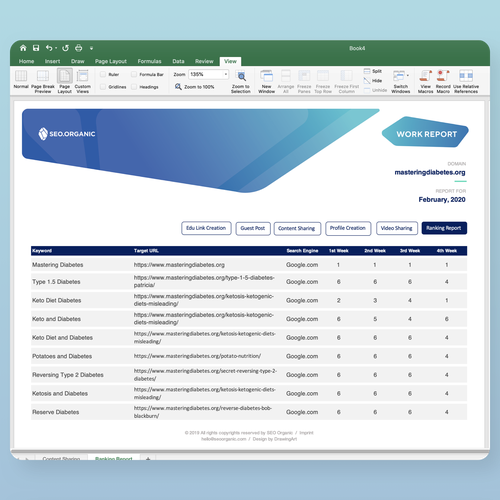Screen dimensions: 500x500
Task: Toggle the Gridlines checkbox
Action: [x=103, y=87]
